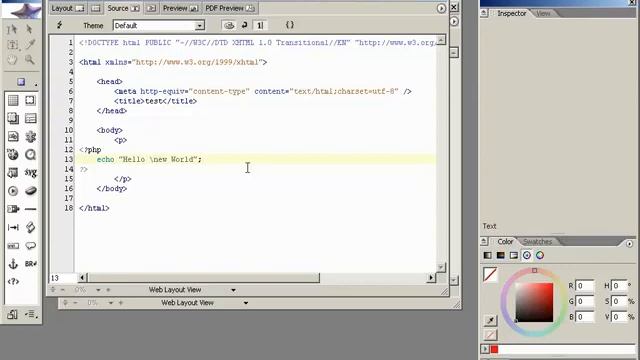Collapse the Color panel group
Viewport: 640px width, 360px height.
coord(484,242)
